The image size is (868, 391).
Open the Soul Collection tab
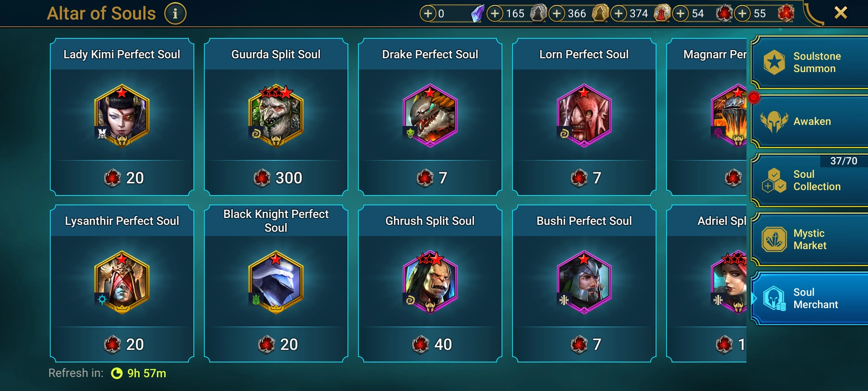click(x=809, y=180)
